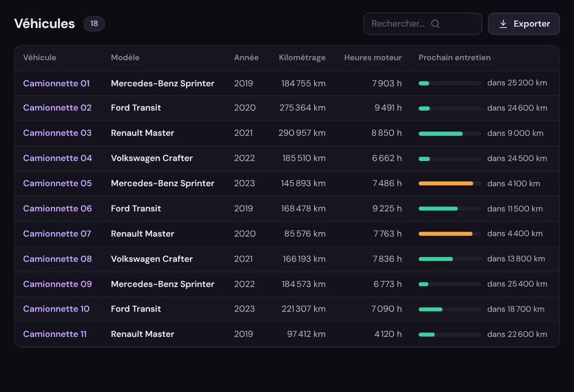Click the orange progress bar for Camionnette 07
574x392 pixels.
450,234
